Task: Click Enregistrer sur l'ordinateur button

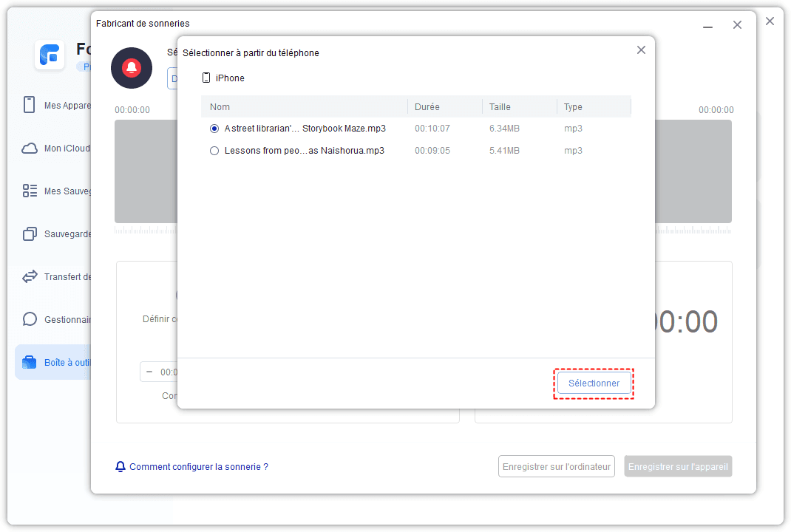Action: tap(557, 467)
